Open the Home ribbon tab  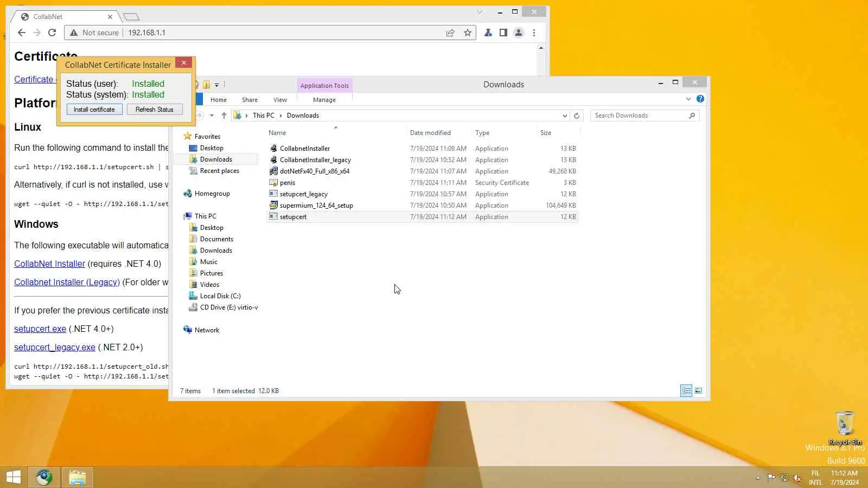pos(219,100)
